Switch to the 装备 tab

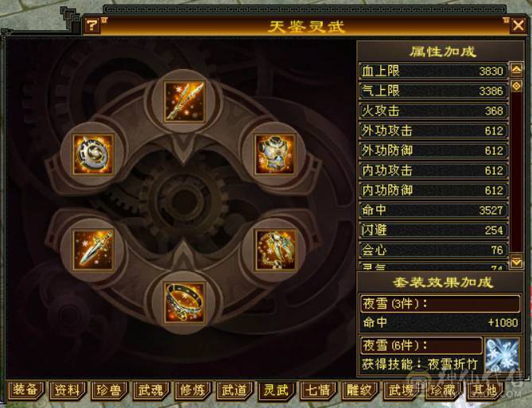[25, 390]
